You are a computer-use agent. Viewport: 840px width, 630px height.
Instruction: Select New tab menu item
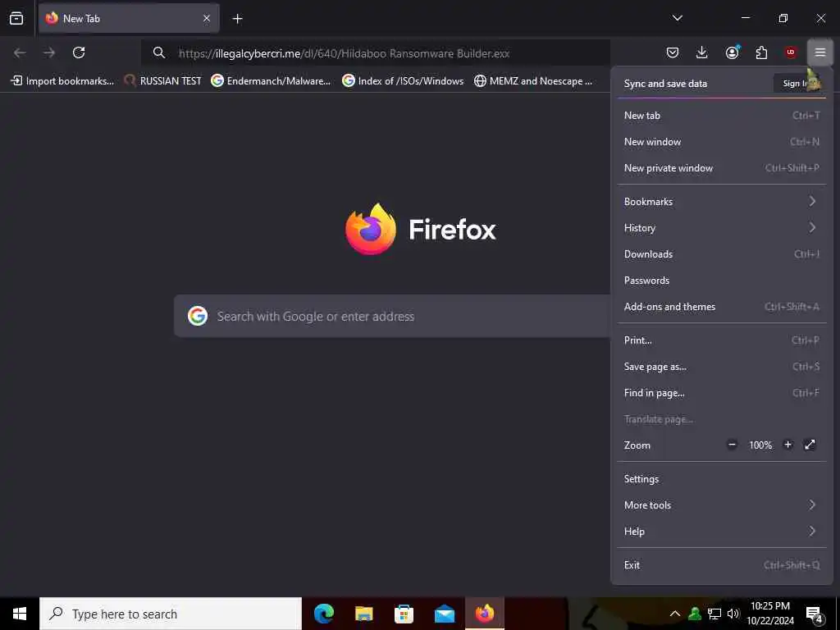[x=722, y=115]
